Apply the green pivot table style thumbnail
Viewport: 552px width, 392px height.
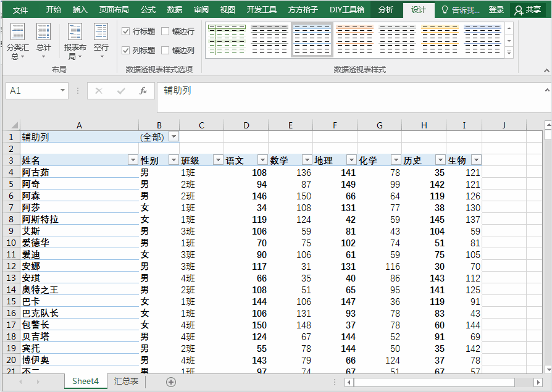(x=227, y=40)
